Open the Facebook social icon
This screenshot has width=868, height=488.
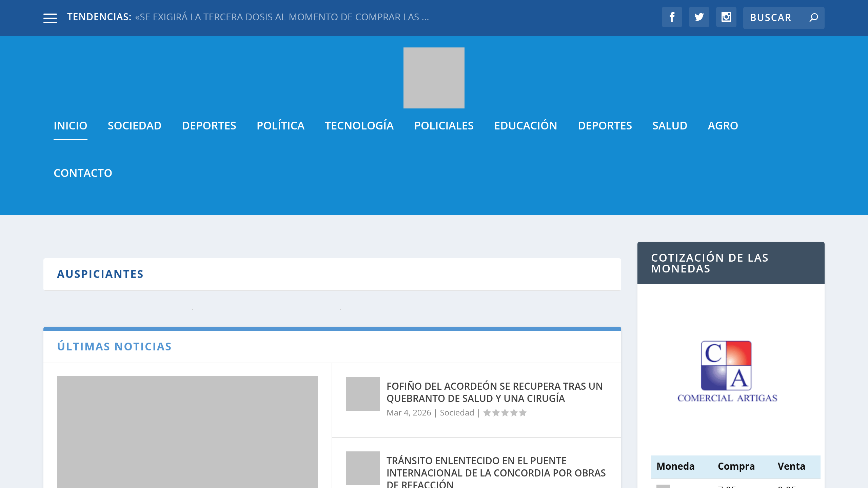pyautogui.click(x=672, y=17)
